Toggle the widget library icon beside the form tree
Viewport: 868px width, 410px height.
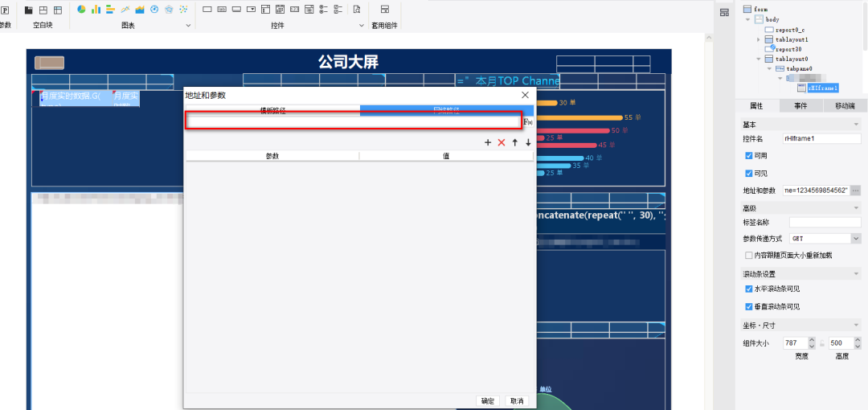[724, 13]
